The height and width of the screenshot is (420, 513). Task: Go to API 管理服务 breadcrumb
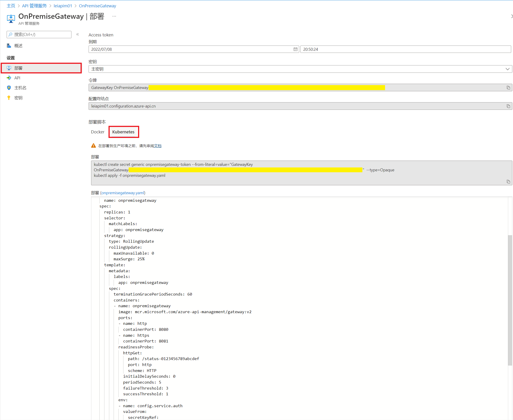pyautogui.click(x=34, y=6)
